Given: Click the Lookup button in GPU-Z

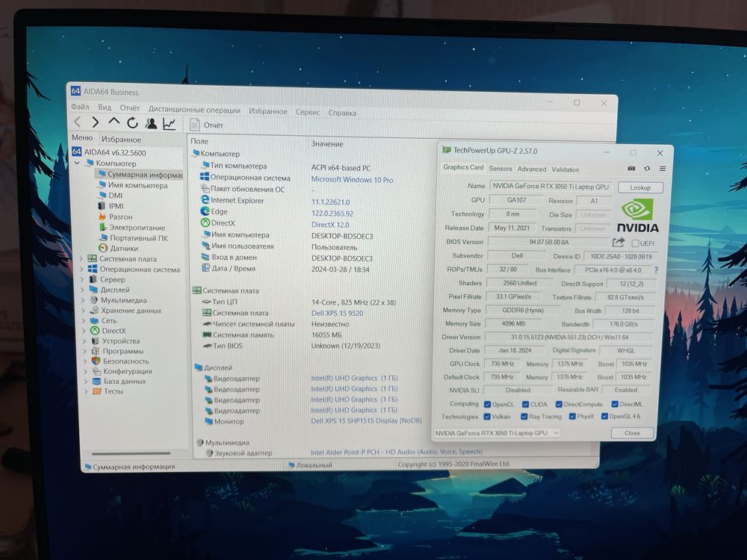Looking at the screenshot, I should (x=640, y=187).
